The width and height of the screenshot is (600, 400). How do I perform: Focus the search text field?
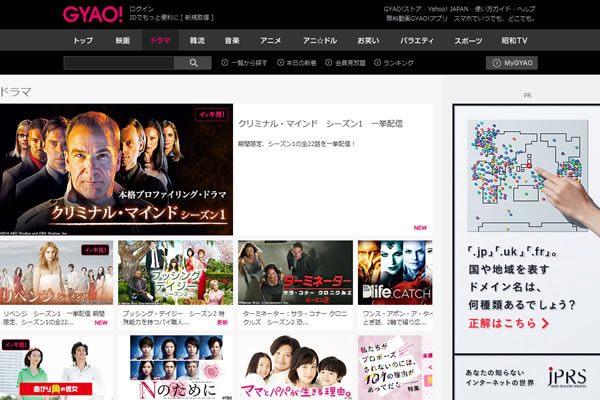(x=119, y=63)
